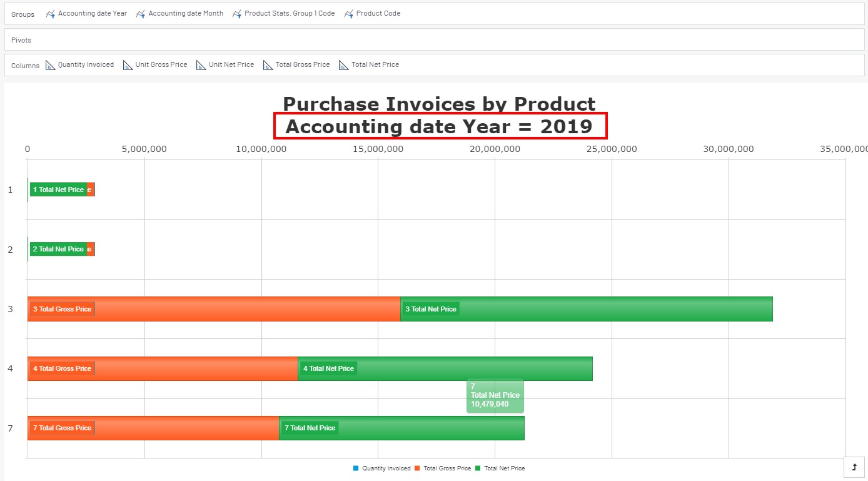Click the Unit Gross Price column icon
The width and height of the screenshot is (868, 481).
128,65
